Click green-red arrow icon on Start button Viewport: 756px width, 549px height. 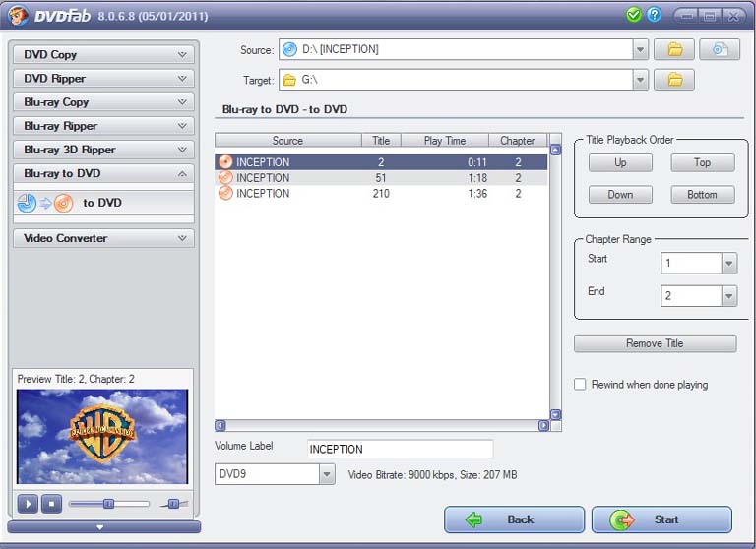[622, 520]
